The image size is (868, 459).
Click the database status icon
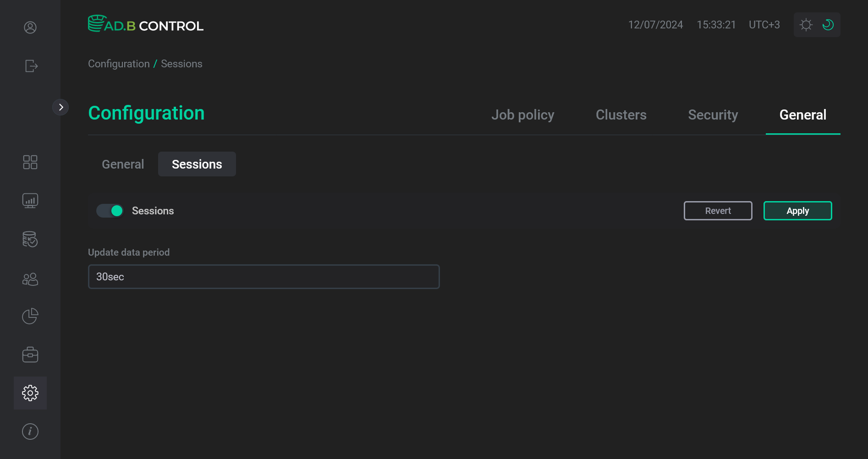click(30, 239)
